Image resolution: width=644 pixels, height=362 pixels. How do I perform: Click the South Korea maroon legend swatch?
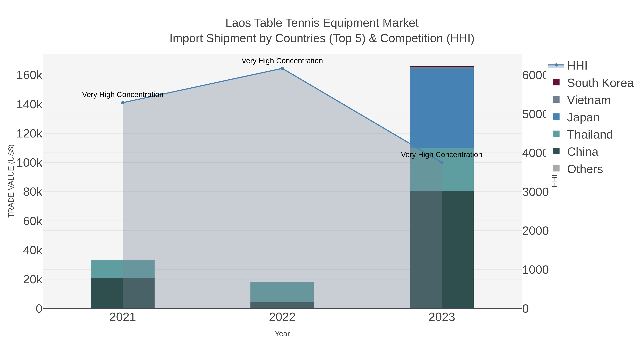coord(556,82)
